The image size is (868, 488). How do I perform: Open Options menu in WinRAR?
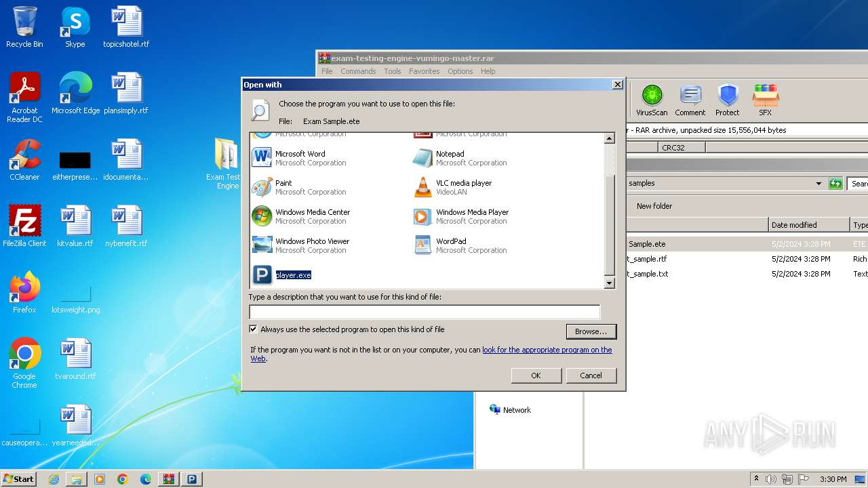pyautogui.click(x=460, y=71)
